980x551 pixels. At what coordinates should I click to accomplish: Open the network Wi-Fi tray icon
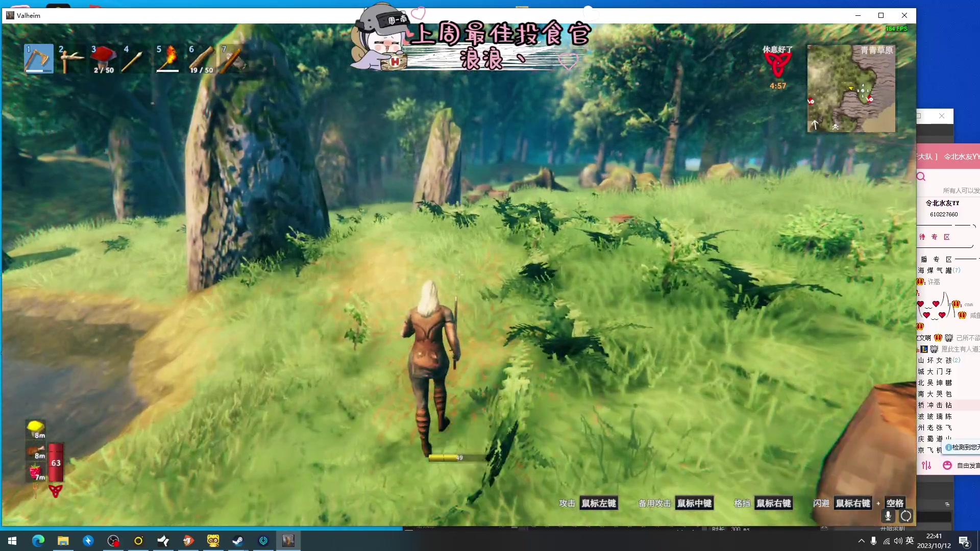click(x=887, y=541)
